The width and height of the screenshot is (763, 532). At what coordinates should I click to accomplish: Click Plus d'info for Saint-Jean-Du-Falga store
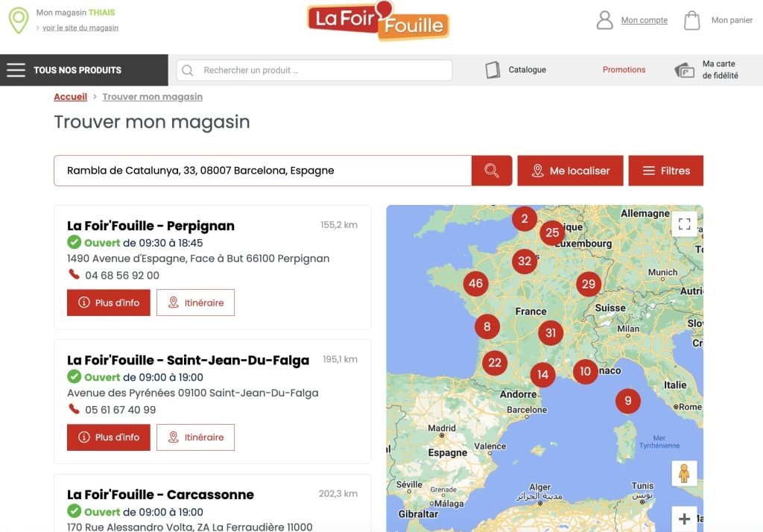click(x=109, y=437)
